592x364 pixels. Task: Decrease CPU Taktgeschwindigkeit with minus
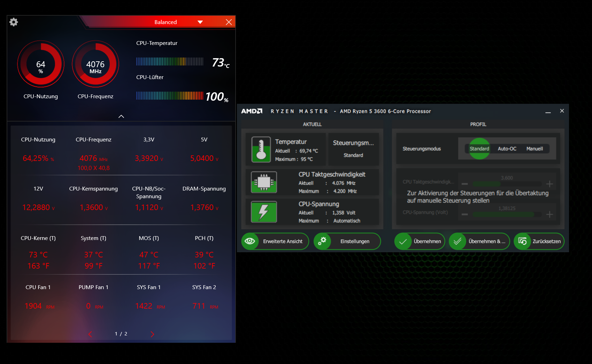tap(465, 184)
